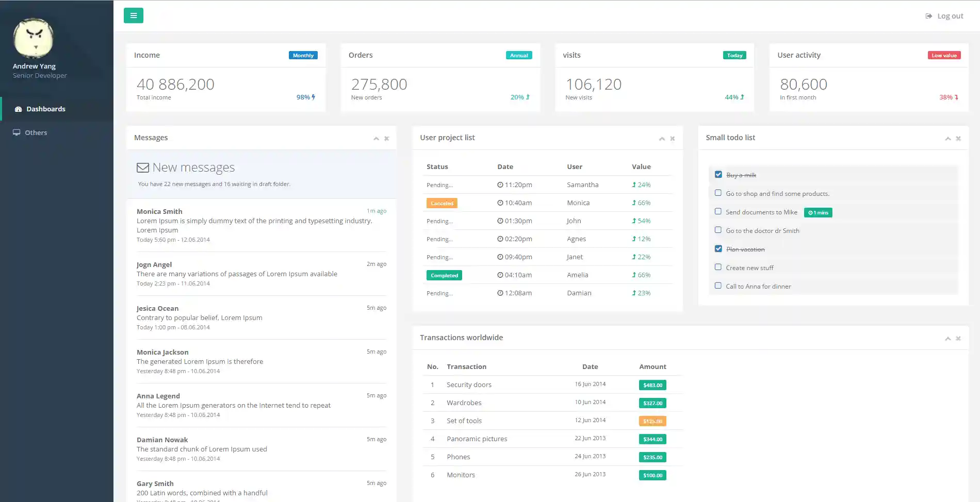Click the Monthly badge on Income card
This screenshot has width=980, height=502.
(x=303, y=56)
